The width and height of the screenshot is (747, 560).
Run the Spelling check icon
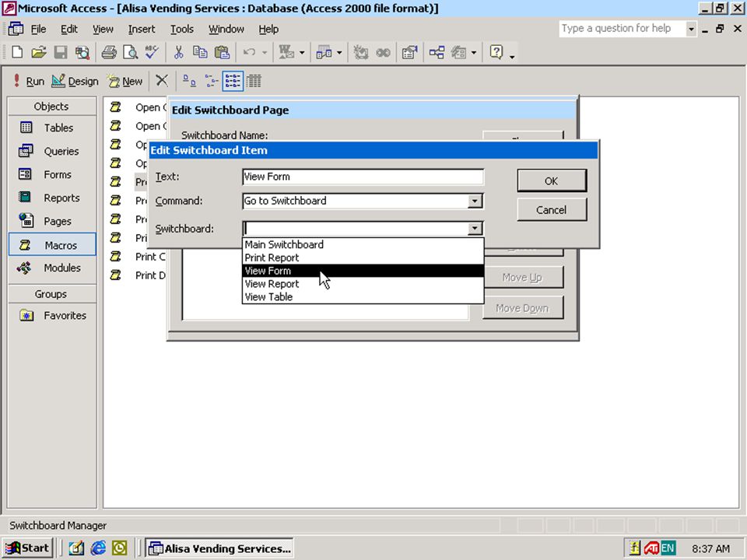(152, 52)
